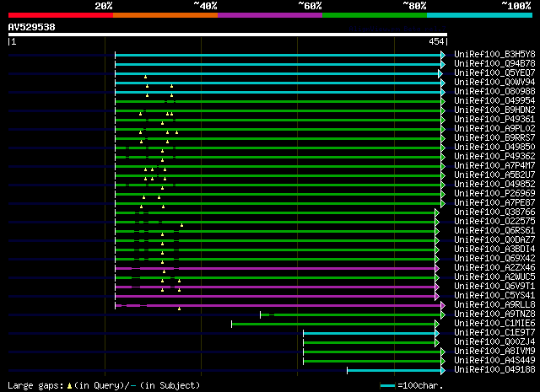Click the yellow gap marker under the O22575 bar
Viewport: 540px width, 392px height.
pyautogui.click(x=182, y=225)
